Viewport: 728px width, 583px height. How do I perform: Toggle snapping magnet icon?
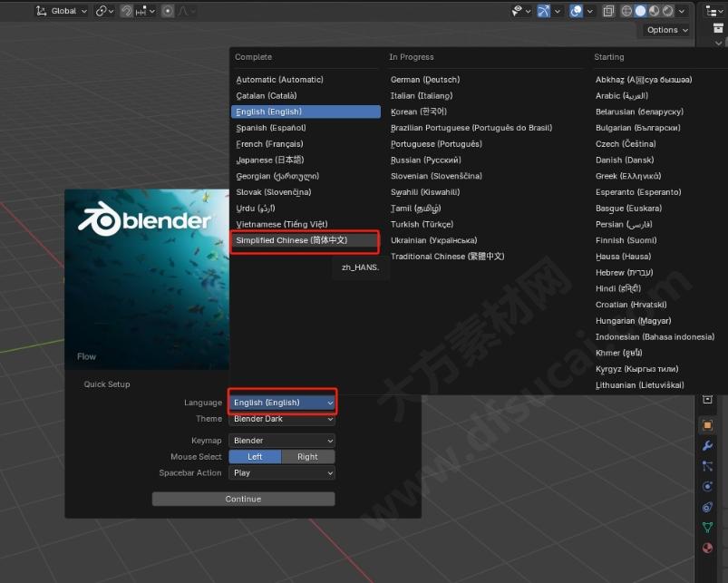click(x=126, y=11)
